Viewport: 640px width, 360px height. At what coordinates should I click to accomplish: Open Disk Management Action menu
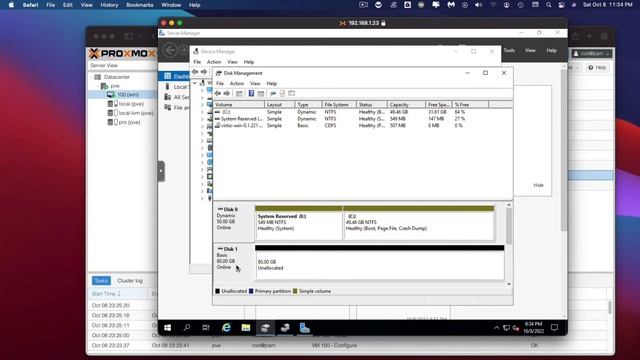[x=237, y=83]
